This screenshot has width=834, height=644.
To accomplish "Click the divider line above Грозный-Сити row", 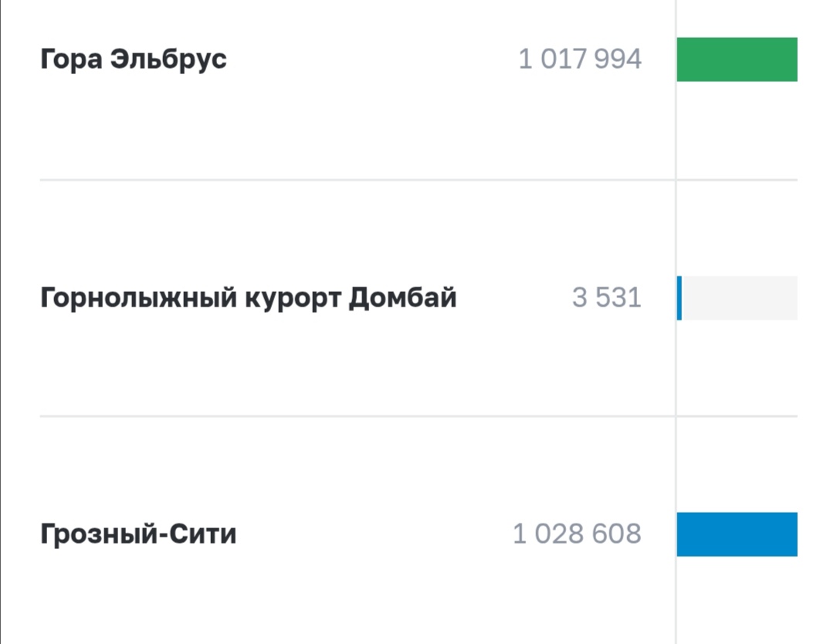I will [419, 416].
